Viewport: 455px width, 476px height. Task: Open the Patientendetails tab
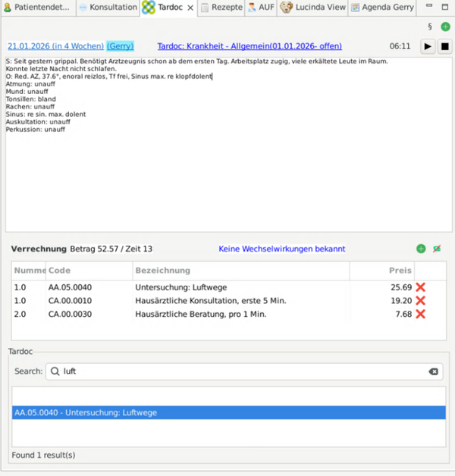click(x=37, y=8)
